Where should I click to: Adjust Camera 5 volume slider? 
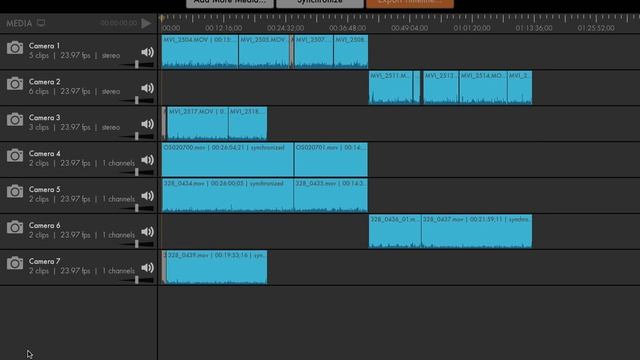point(138,208)
